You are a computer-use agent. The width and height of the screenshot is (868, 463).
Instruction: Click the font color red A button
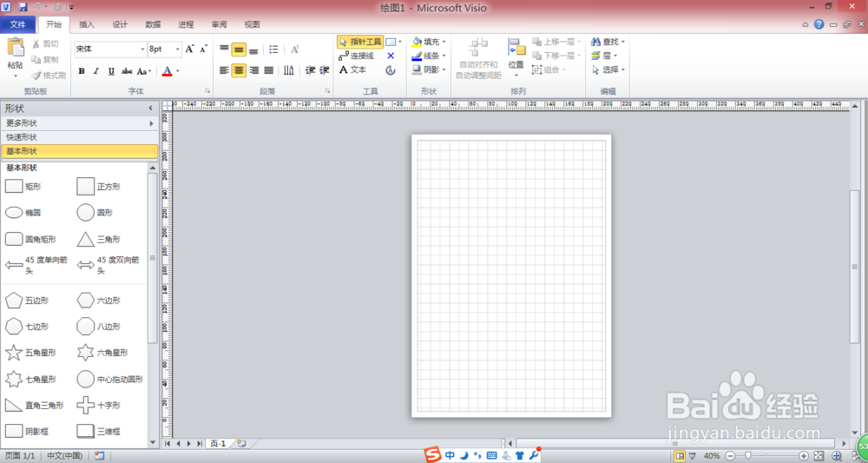168,71
